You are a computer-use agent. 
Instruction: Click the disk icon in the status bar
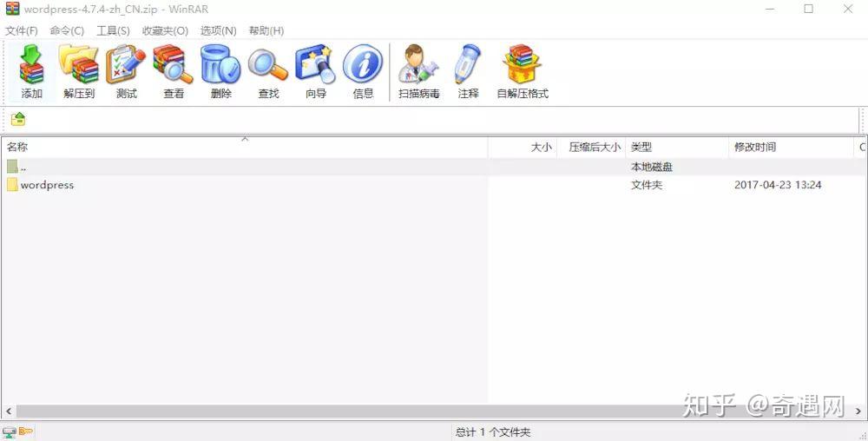pos(9,431)
